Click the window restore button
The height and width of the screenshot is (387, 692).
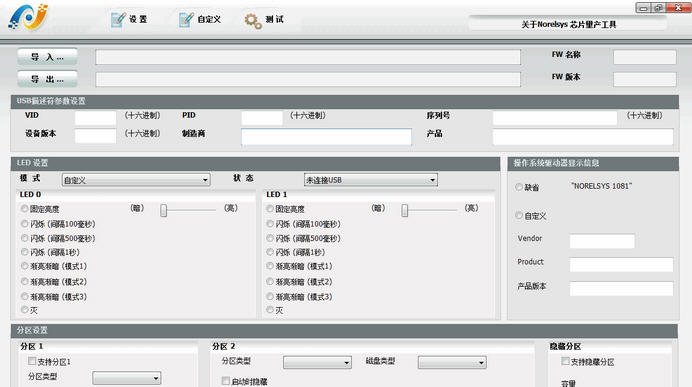coord(658,8)
